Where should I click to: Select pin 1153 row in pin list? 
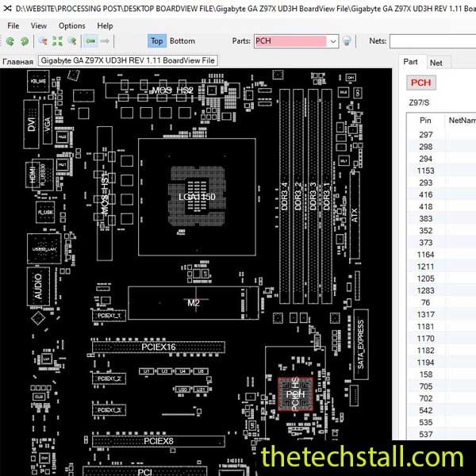point(426,171)
